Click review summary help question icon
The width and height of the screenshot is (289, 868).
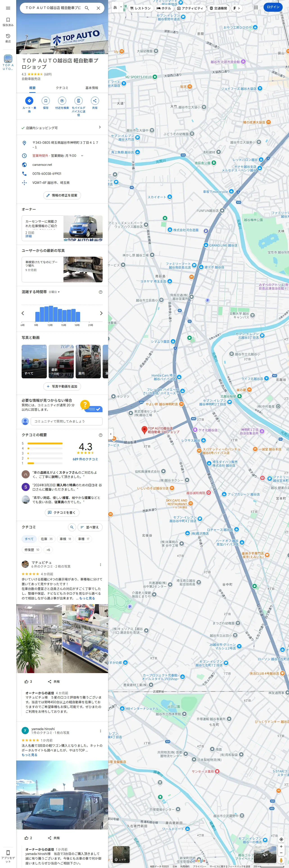[x=101, y=435]
